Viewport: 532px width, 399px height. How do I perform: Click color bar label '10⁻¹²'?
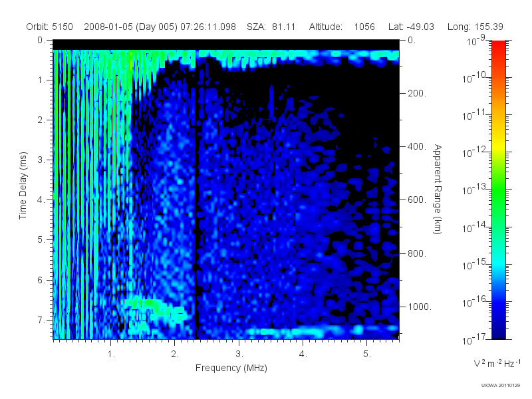click(x=475, y=152)
